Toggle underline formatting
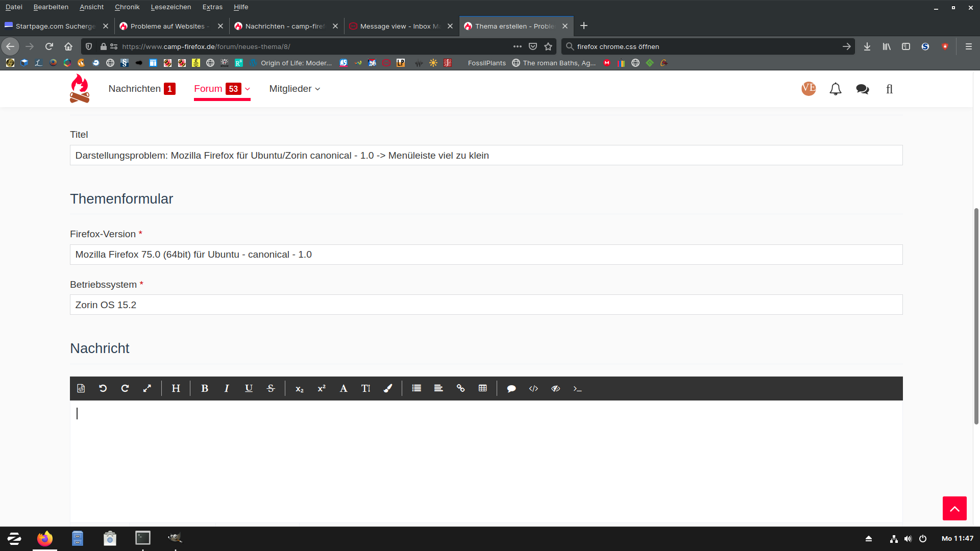 [x=249, y=388]
